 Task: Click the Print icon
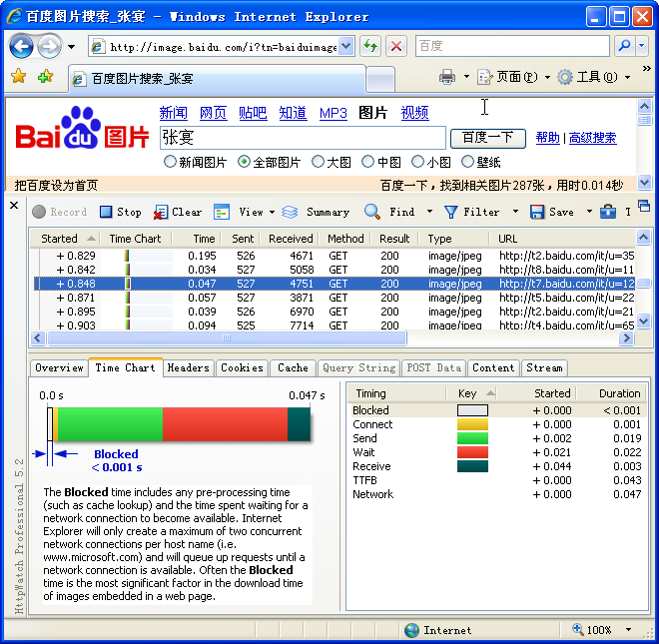click(x=447, y=77)
